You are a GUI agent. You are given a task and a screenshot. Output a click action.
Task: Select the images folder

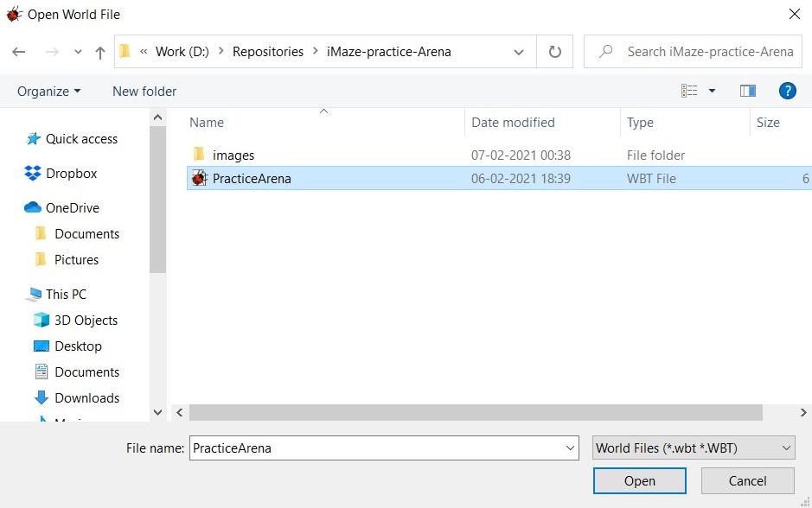(233, 156)
